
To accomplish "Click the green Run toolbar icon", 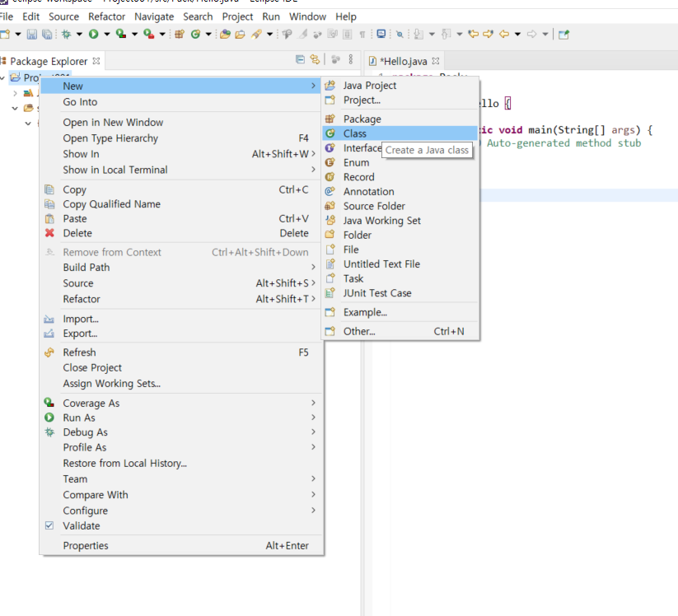I will point(93,34).
